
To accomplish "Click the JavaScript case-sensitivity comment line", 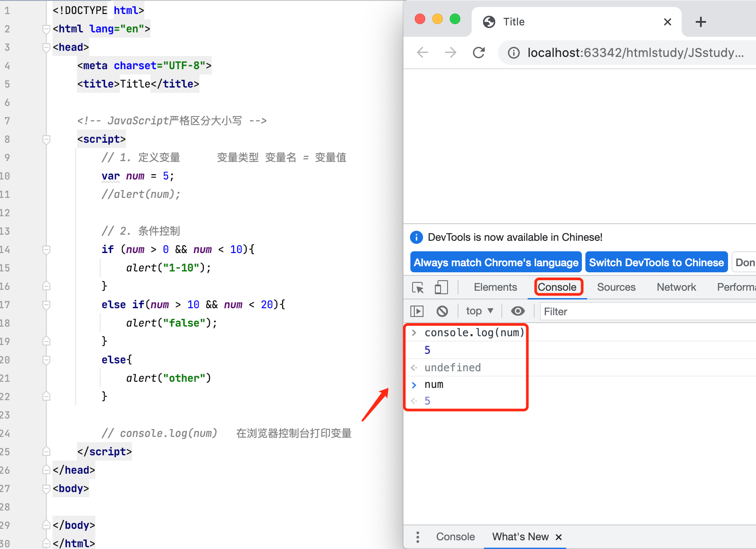I will [172, 121].
